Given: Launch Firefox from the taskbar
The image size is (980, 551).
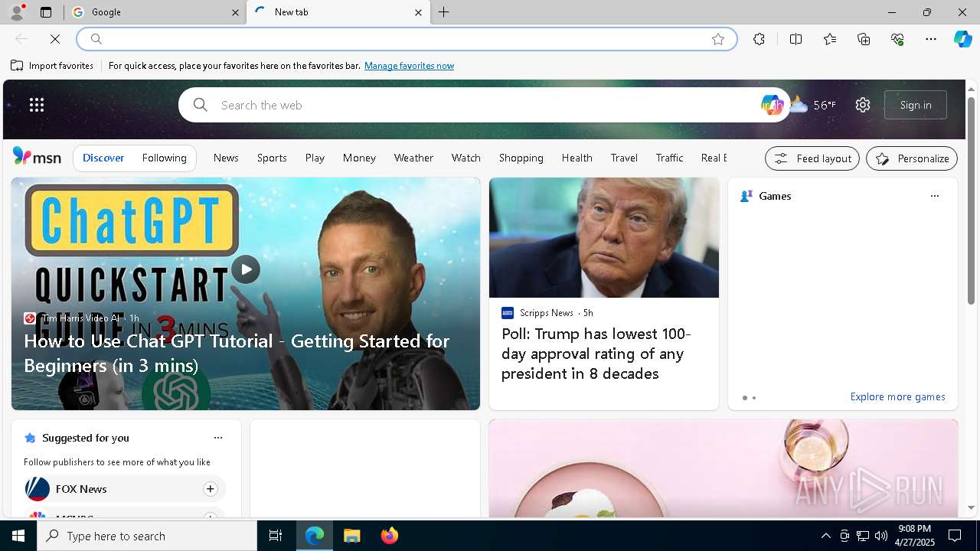Looking at the screenshot, I should [x=390, y=536].
